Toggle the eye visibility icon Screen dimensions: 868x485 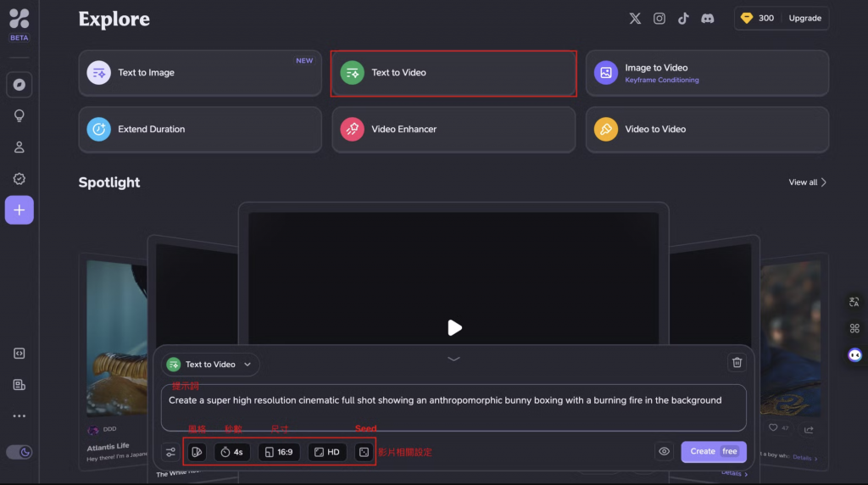664,452
